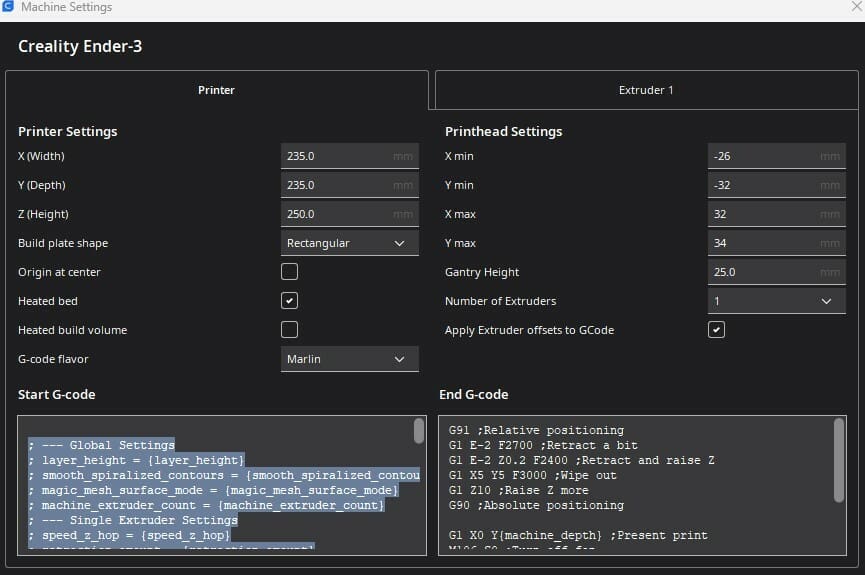Edit the Gantry Height value field

pyautogui.click(x=777, y=272)
